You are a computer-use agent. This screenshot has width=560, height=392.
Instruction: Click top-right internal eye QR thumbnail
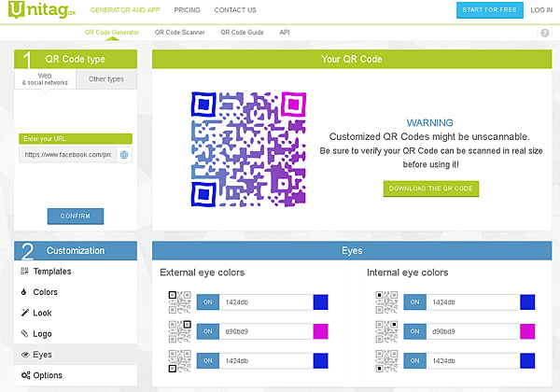pos(386,331)
